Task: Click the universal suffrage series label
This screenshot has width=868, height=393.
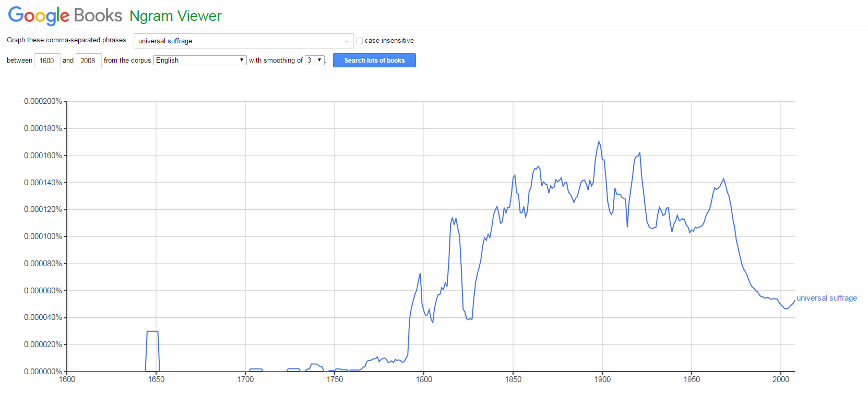Action: 826,298
